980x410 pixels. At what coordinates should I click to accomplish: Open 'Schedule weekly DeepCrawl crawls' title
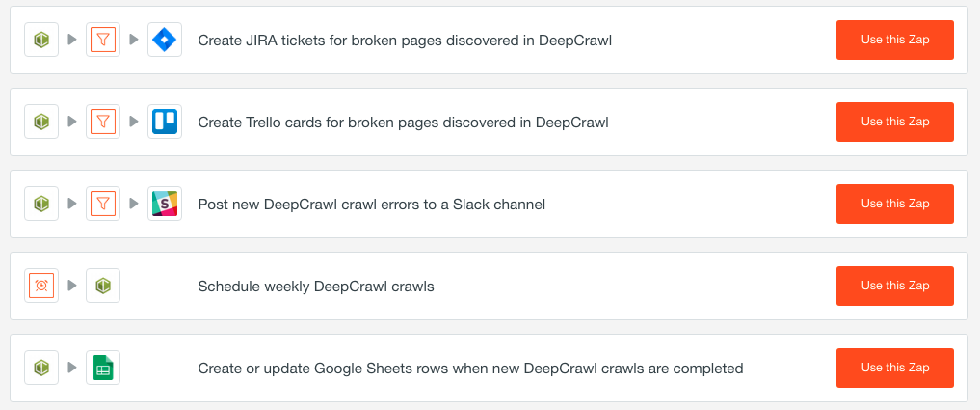pyautogui.click(x=316, y=287)
